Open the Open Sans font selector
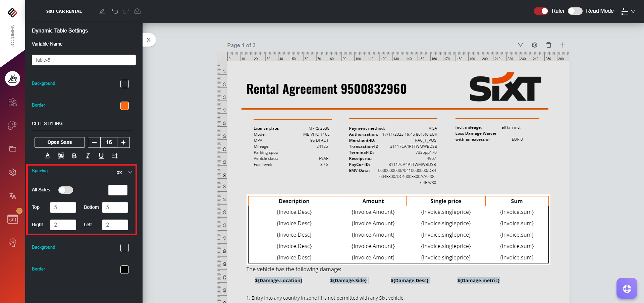 (60, 142)
